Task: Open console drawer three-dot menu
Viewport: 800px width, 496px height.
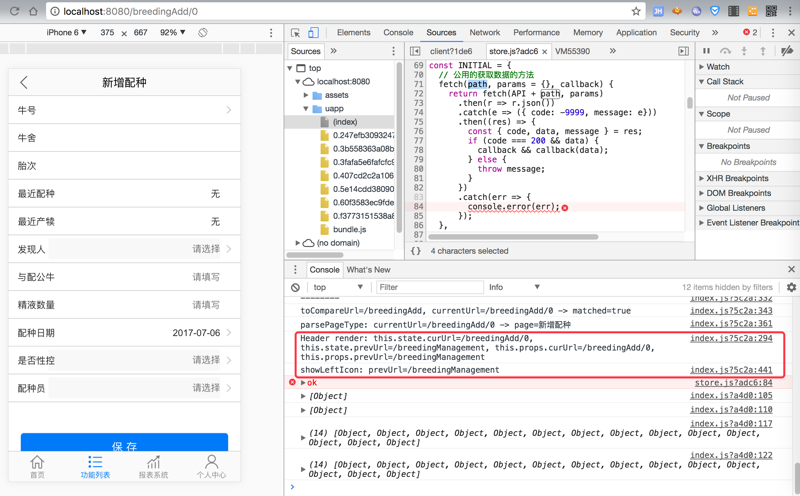Action: (x=295, y=270)
